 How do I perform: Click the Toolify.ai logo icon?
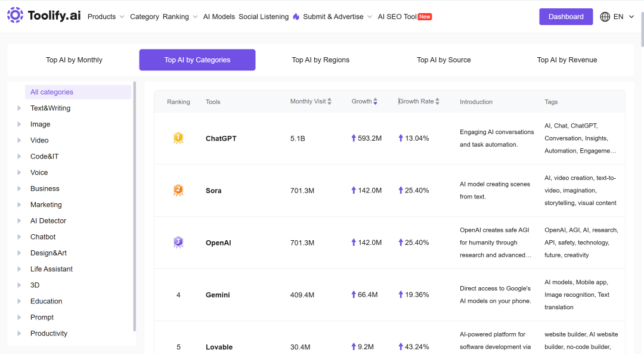point(15,15)
